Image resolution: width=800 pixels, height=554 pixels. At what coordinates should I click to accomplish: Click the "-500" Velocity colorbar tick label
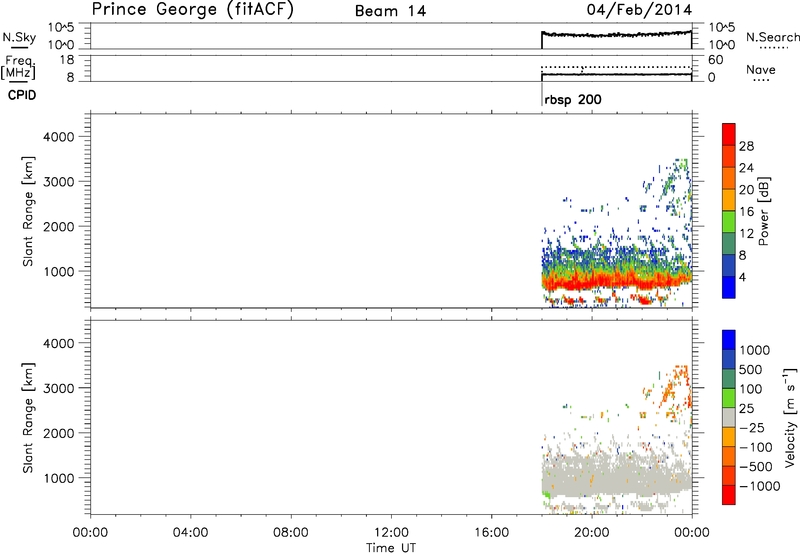756,466
